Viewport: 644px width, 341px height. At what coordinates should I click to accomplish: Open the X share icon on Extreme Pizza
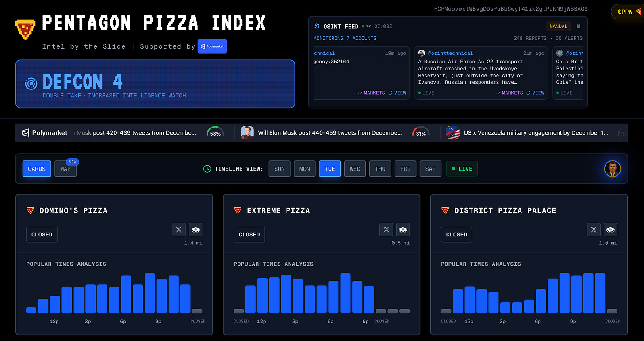tap(386, 229)
